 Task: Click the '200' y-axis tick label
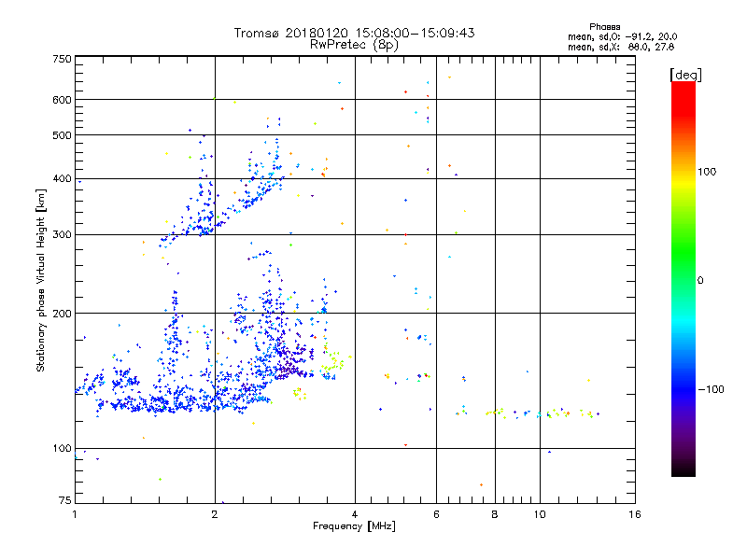(62, 314)
